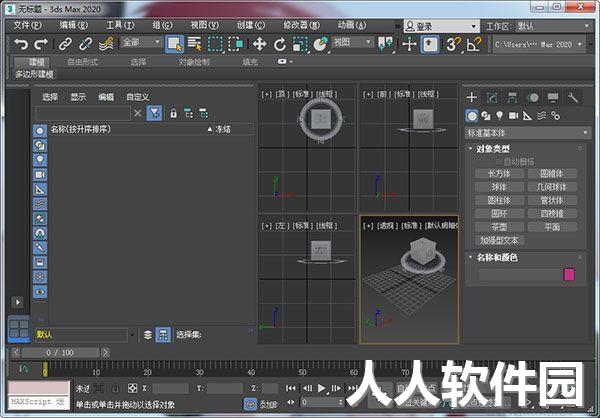Choose the Select and Place tool
The image size is (600, 418).
click(x=321, y=44)
